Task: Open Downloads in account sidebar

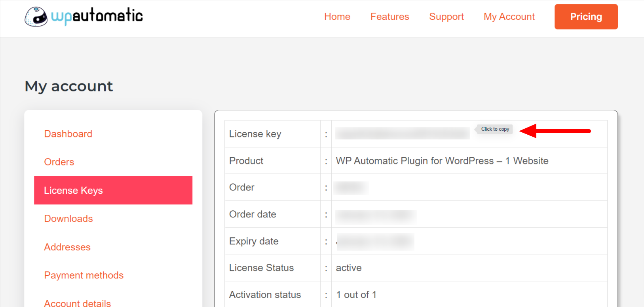Action: click(x=68, y=219)
